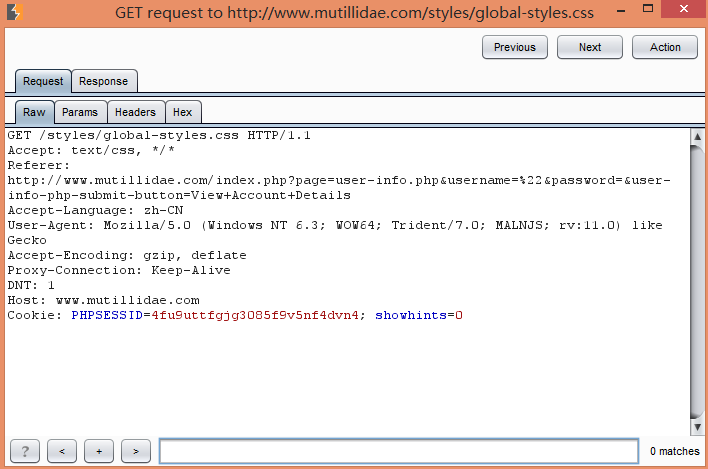Switch to the Response tab
Viewport: 708px width, 469px height.
(x=103, y=81)
